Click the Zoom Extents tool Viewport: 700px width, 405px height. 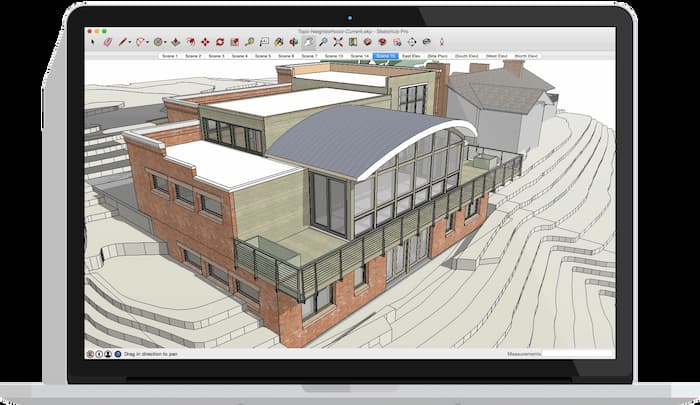(x=338, y=42)
